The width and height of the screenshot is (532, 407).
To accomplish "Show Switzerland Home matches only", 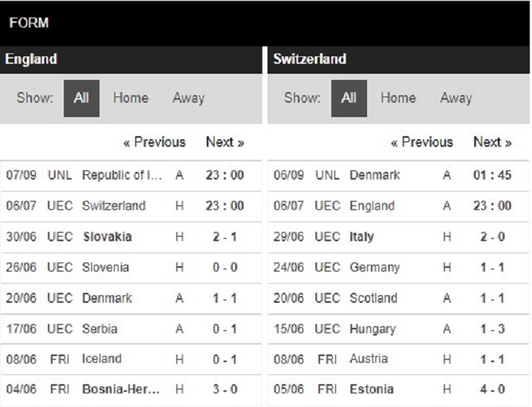I will tap(398, 98).
